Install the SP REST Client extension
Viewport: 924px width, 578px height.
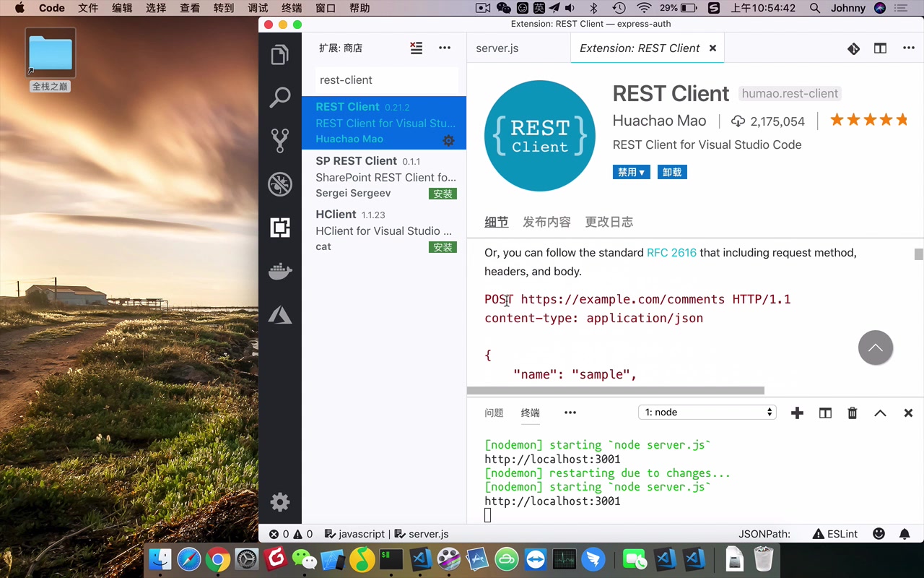point(443,194)
